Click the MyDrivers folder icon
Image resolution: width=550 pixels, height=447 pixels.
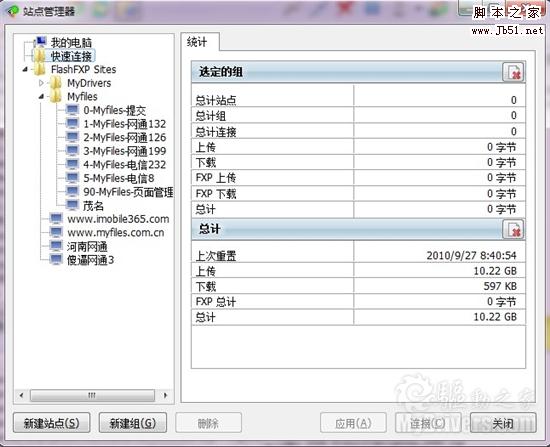click(x=56, y=83)
